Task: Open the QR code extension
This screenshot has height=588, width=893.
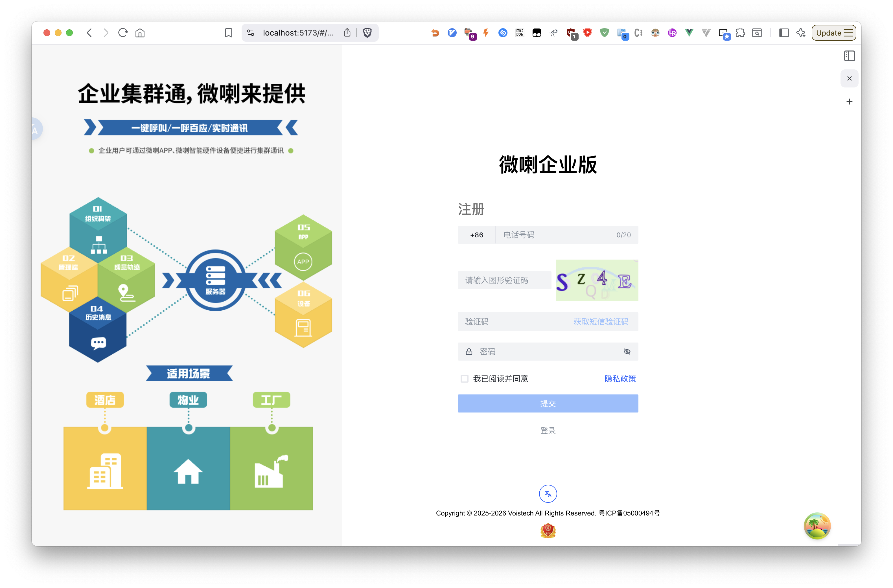Action: 520,33
